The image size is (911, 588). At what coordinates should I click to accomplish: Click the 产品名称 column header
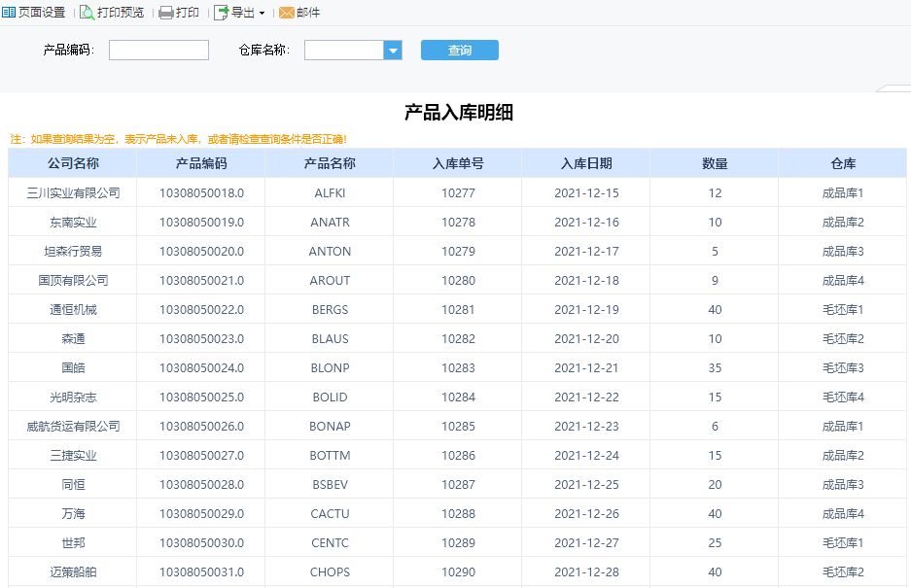point(330,163)
